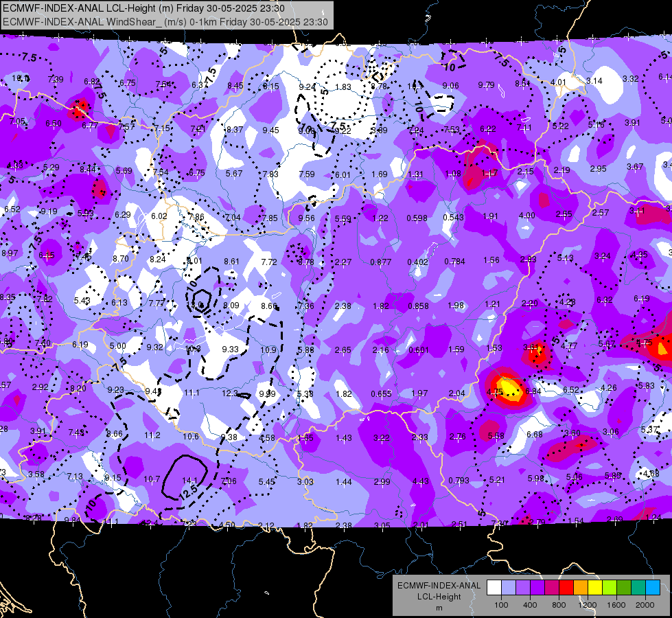Click the grid value 0.601

click(419, 350)
